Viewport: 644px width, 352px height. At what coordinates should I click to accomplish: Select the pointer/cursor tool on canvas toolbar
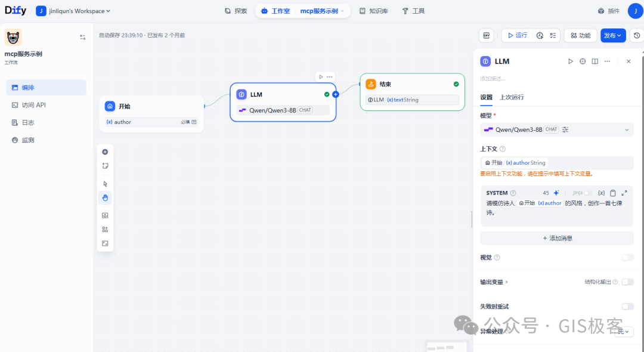(x=105, y=183)
